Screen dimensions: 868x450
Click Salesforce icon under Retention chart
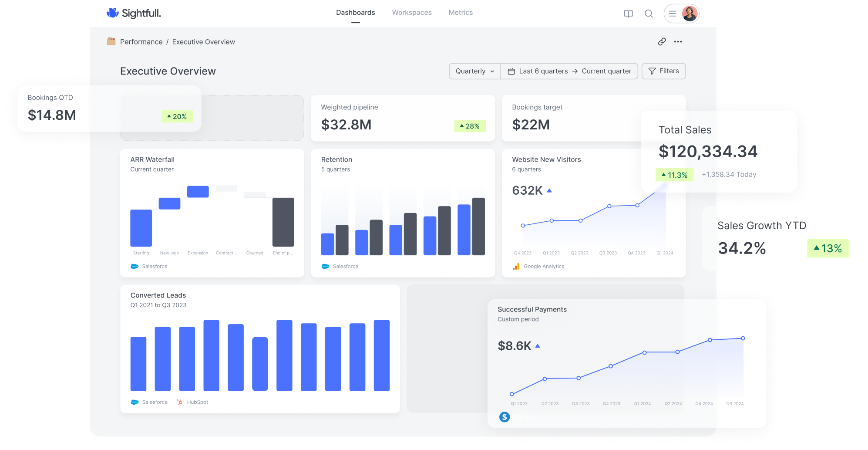[326, 266]
